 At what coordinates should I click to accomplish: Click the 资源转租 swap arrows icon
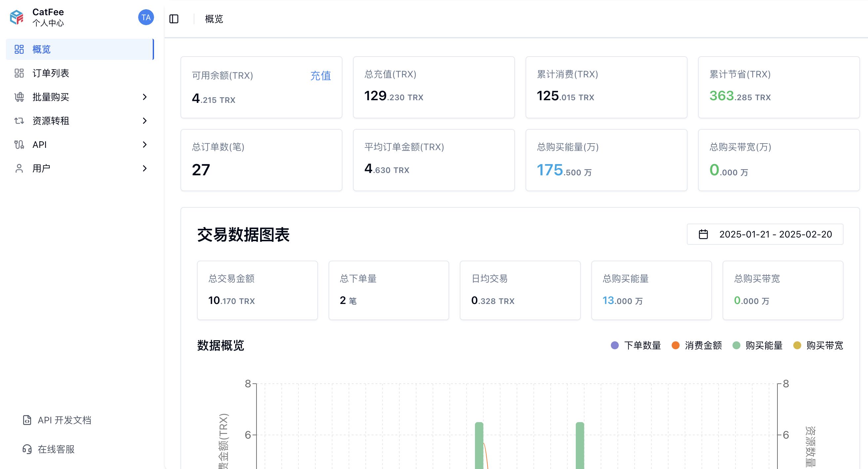tap(19, 121)
